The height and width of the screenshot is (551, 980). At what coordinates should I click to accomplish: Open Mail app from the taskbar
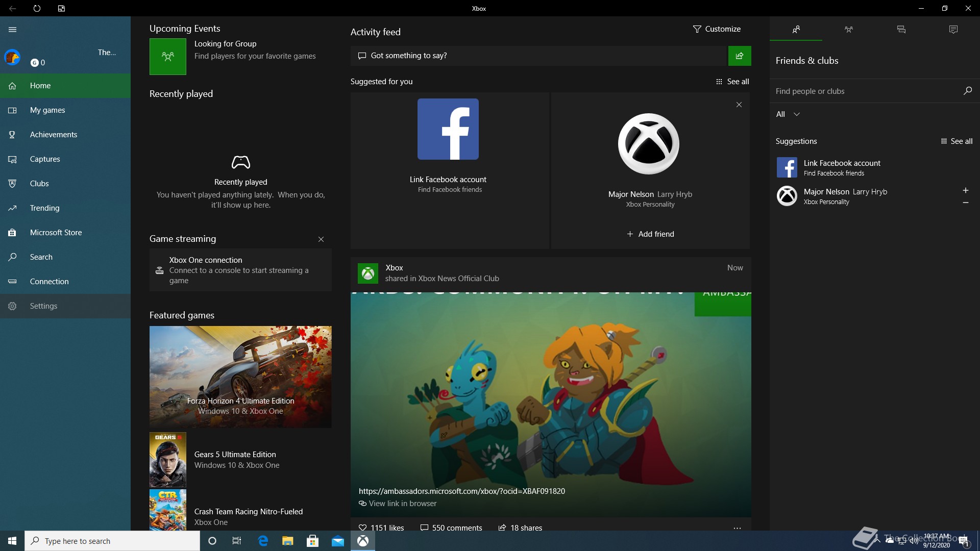click(x=338, y=541)
